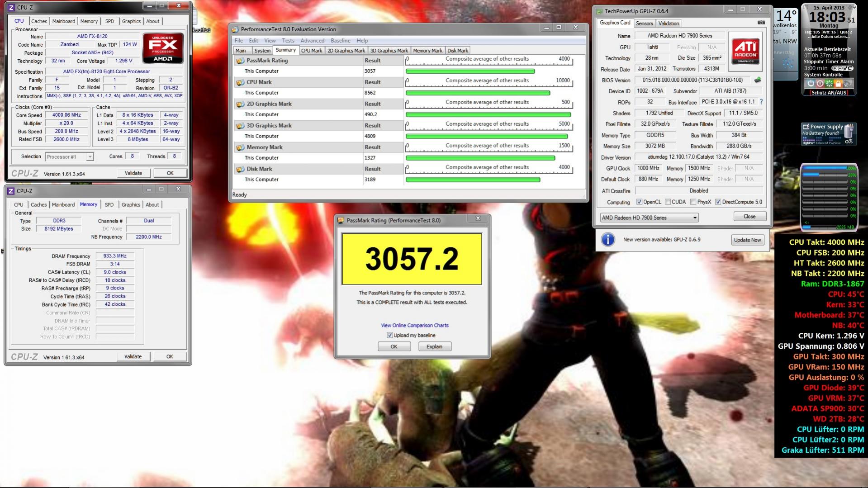Select the HighPerf power plan
868x488 pixels.
[808, 143]
